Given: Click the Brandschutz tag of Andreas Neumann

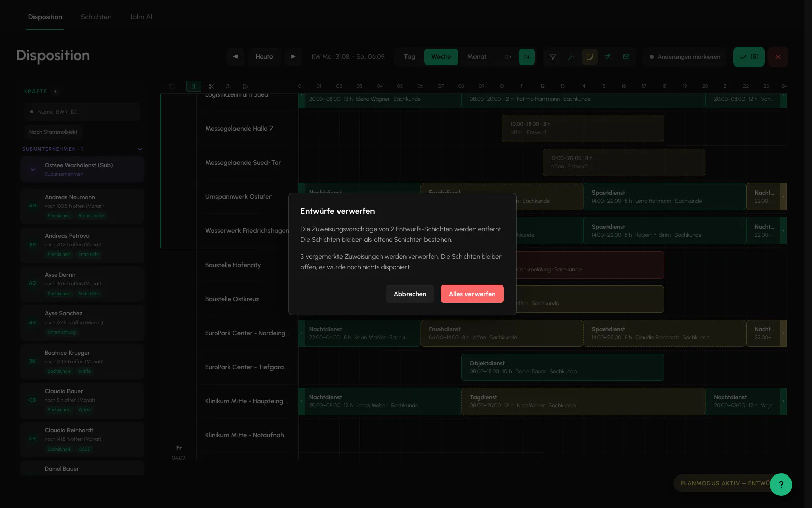Looking at the screenshot, I should [x=91, y=216].
